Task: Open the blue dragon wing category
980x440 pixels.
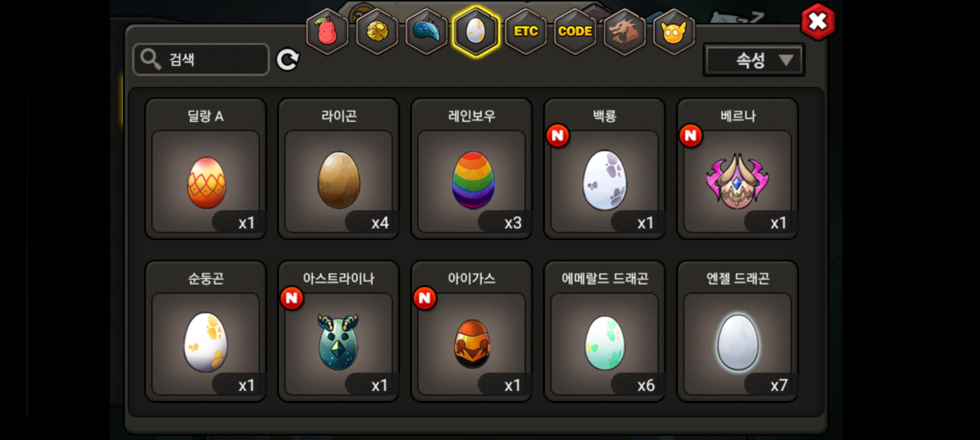Action: coord(427,32)
